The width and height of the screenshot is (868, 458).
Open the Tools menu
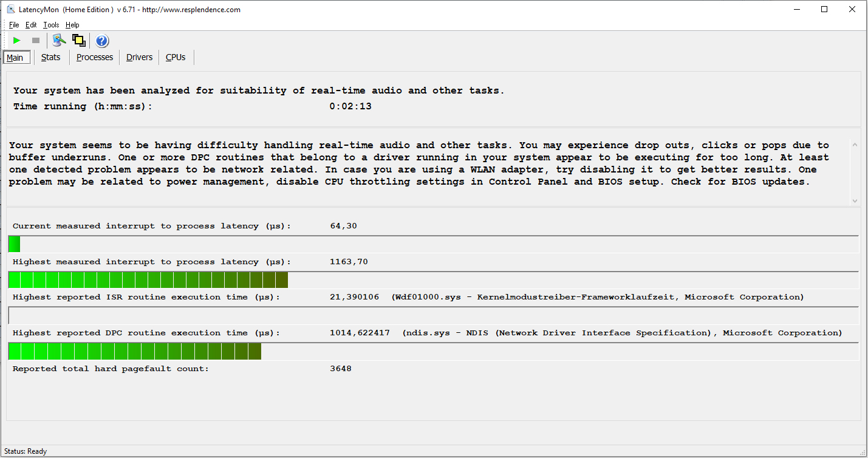(x=51, y=25)
